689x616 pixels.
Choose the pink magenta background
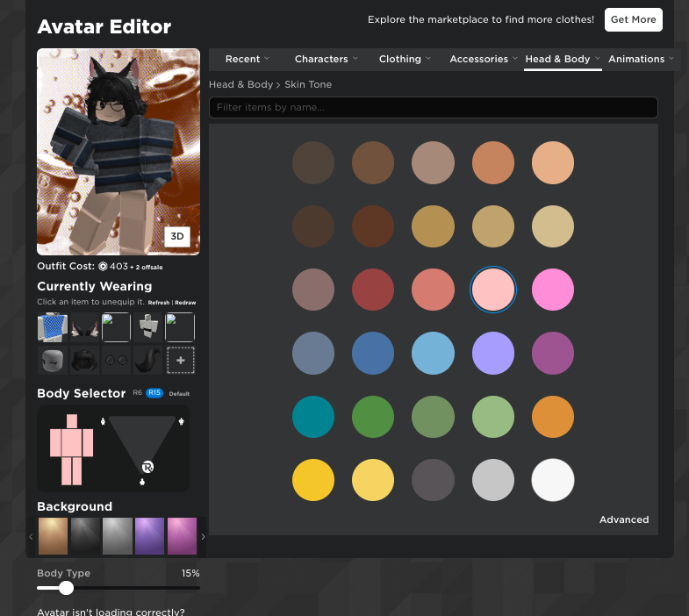click(x=182, y=536)
